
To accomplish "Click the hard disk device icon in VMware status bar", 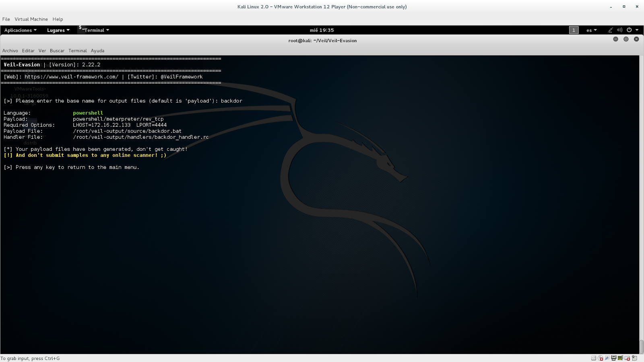I will pos(594,358).
